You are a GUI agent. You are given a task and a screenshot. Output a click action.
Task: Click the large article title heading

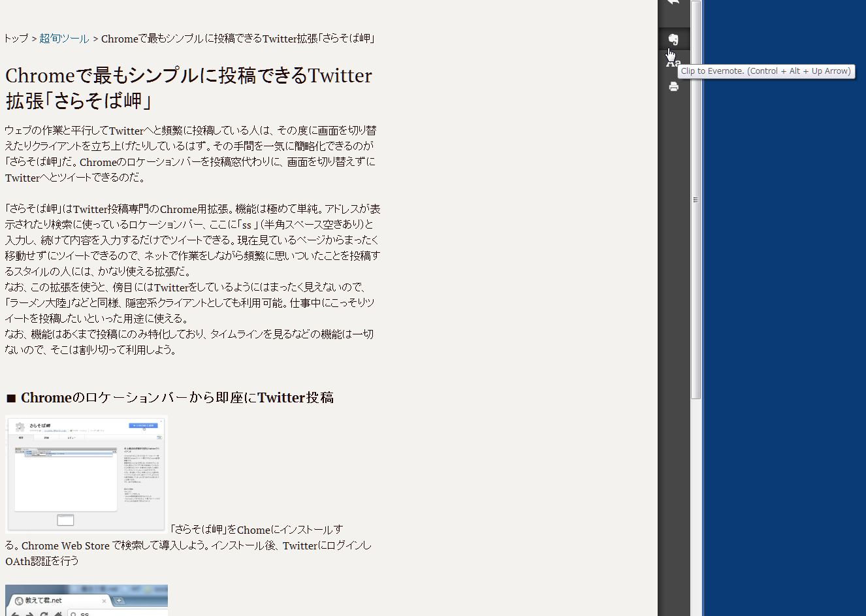[x=189, y=88]
